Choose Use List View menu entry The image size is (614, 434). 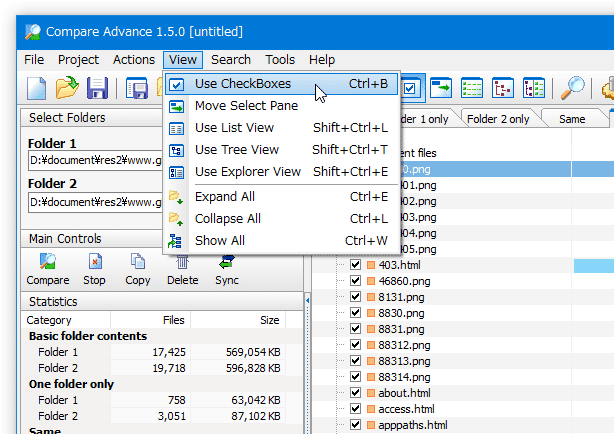[281, 128]
